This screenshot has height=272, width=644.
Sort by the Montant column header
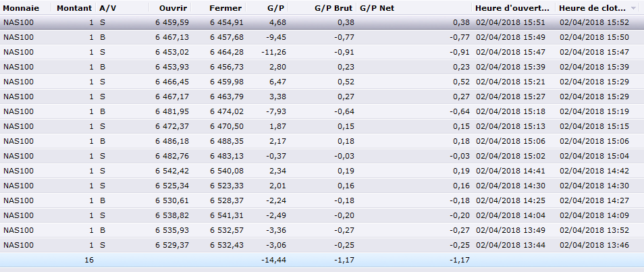(74, 7)
